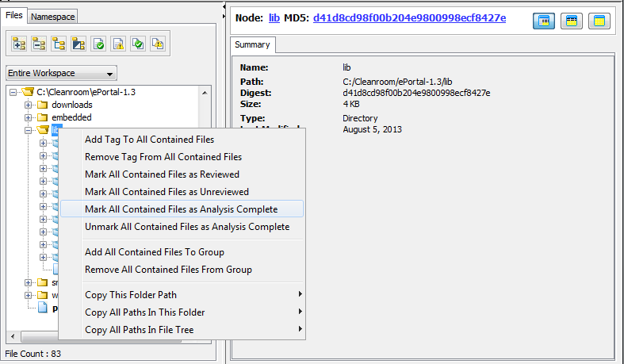Click the expand-all tree icon with plus
Viewport: 624px width, 364px height.
pyautogui.click(x=19, y=44)
